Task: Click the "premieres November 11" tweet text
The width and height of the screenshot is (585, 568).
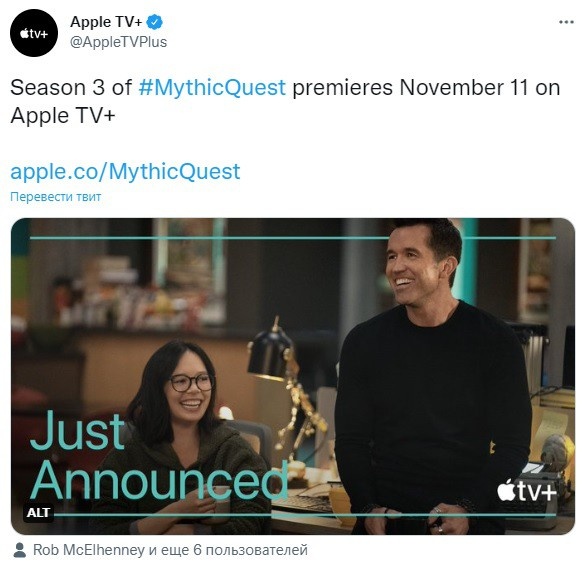Action: point(410,88)
